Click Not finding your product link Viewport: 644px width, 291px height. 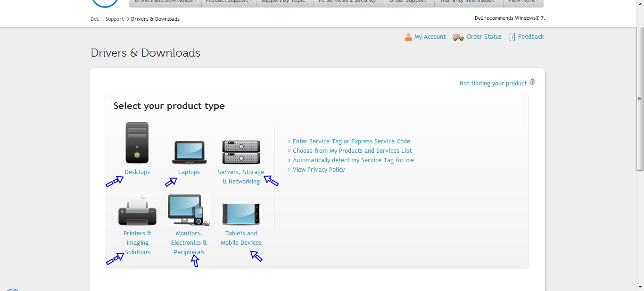point(493,83)
